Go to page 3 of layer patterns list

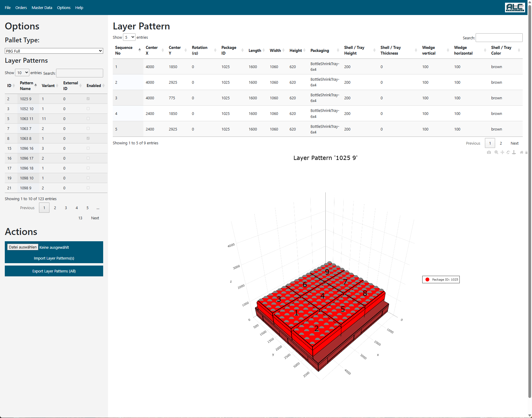[x=66, y=208]
